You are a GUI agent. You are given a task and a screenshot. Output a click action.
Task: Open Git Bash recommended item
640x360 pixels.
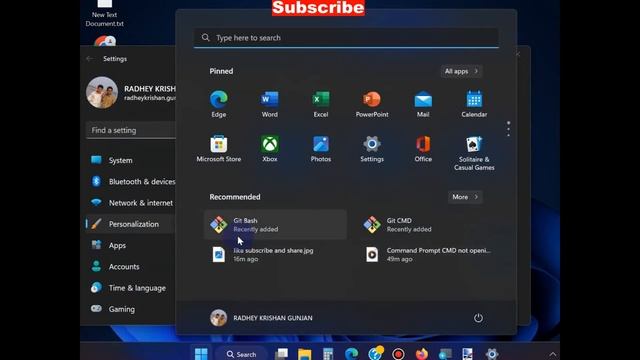pos(276,224)
